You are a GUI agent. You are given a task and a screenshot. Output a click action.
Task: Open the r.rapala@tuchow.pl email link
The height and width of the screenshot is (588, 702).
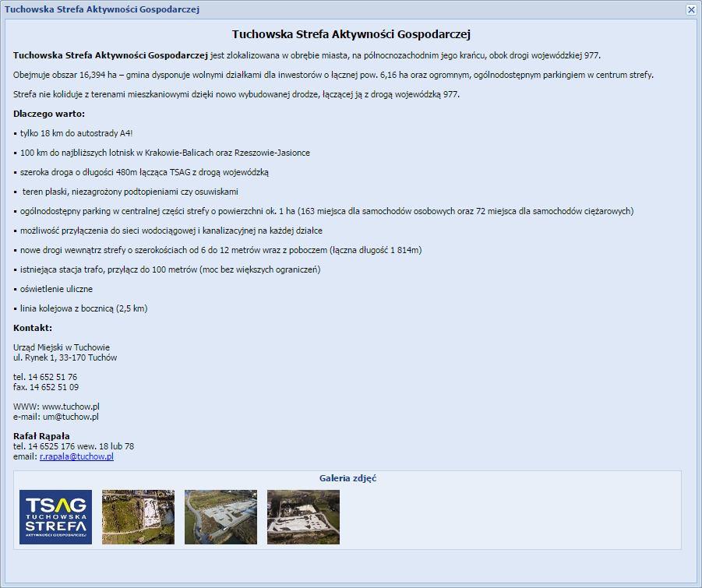[76, 456]
